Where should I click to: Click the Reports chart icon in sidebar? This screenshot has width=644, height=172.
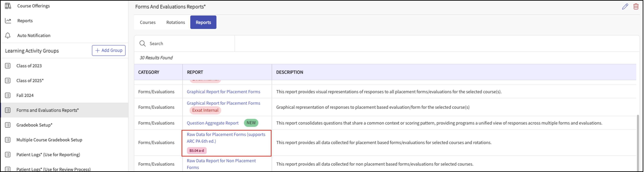(x=8, y=21)
